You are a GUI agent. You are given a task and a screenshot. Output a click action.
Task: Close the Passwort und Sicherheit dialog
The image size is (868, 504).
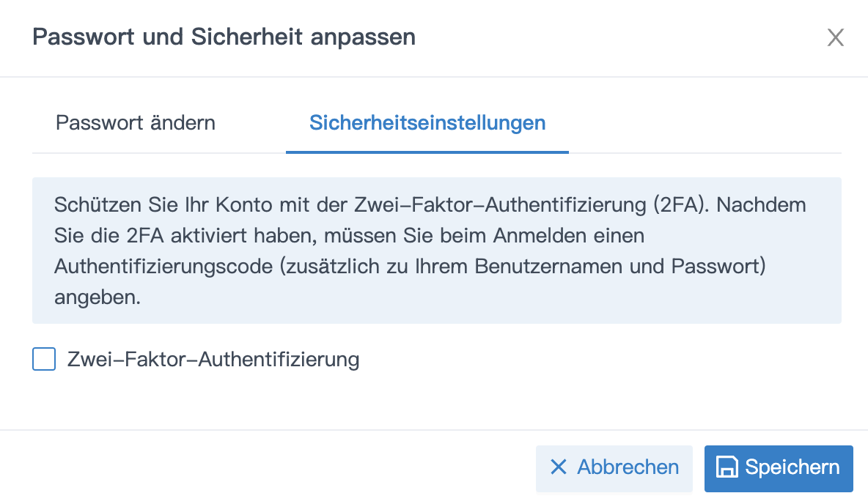[x=836, y=37]
